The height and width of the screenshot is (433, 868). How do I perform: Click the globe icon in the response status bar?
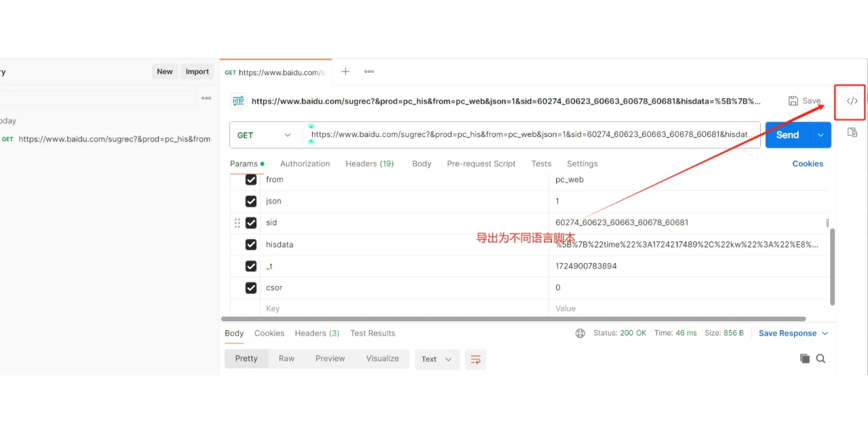581,333
